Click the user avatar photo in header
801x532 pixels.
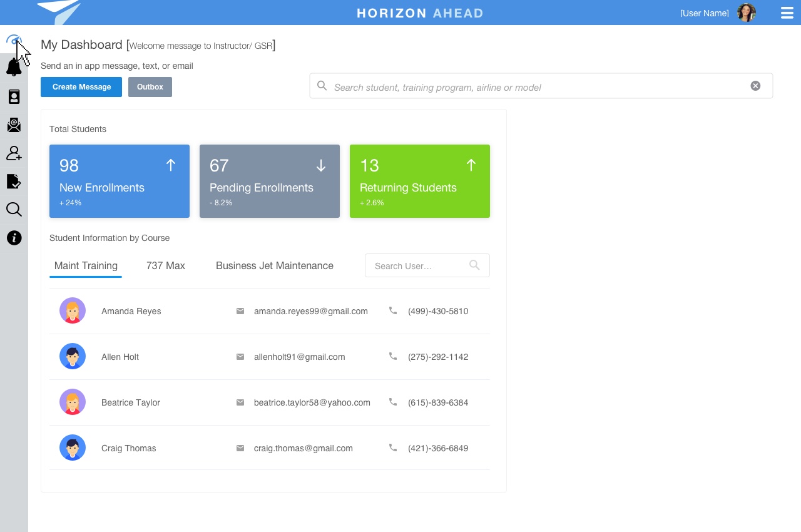747,13
